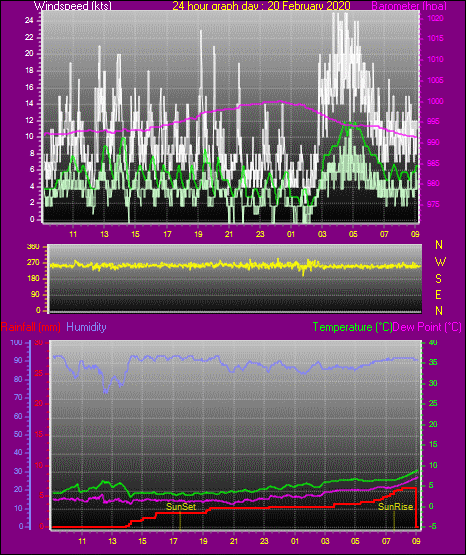Click hour 01 on the windspeed chart axis
466x555 pixels.
[291, 234]
